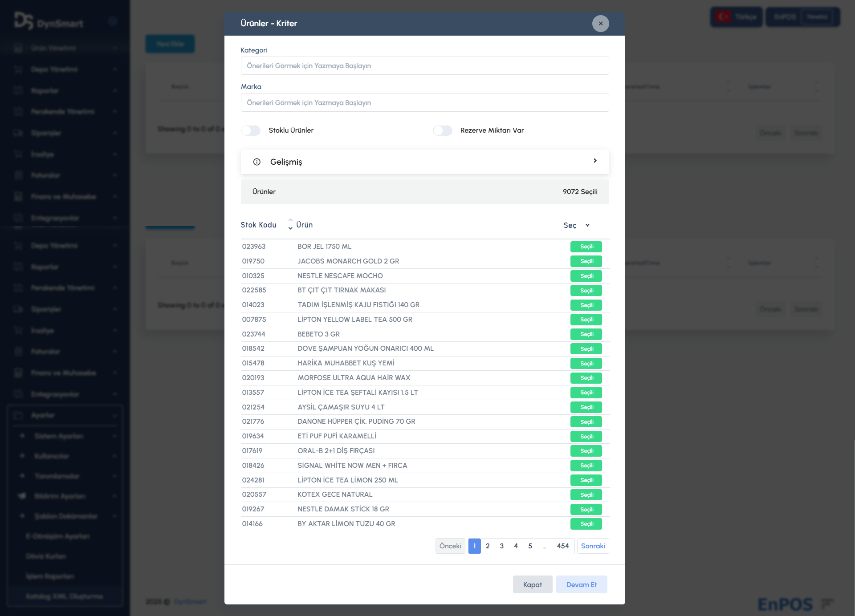855x616 pixels.
Task: Open the Seç dropdown menu
Action: [576, 225]
